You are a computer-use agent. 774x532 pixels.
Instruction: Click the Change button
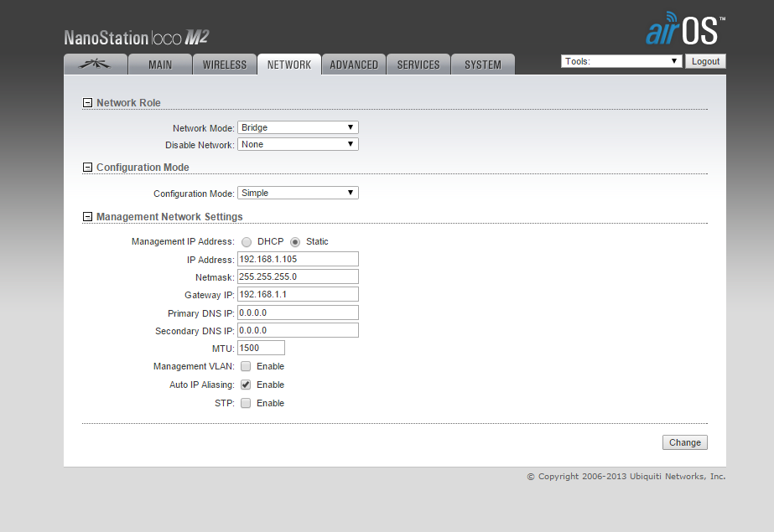(x=684, y=442)
